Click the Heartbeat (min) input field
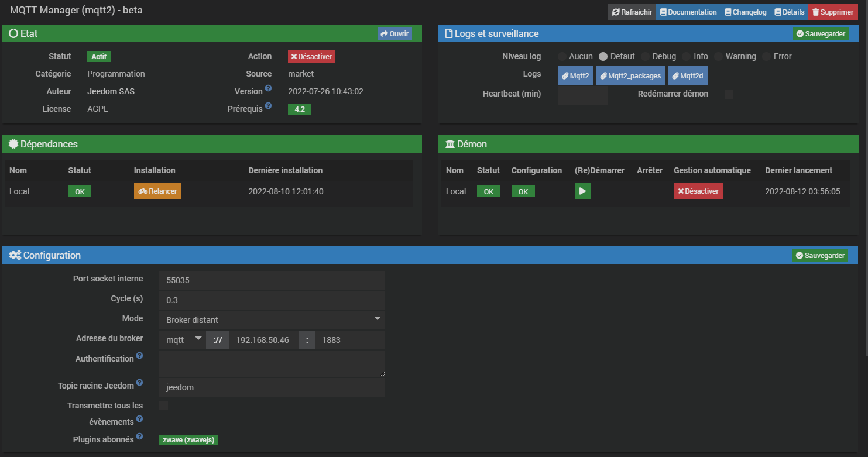Image resolution: width=868 pixels, height=457 pixels. point(582,94)
